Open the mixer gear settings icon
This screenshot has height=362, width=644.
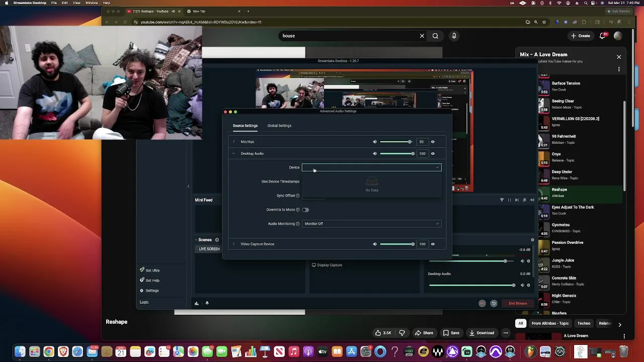point(532,240)
